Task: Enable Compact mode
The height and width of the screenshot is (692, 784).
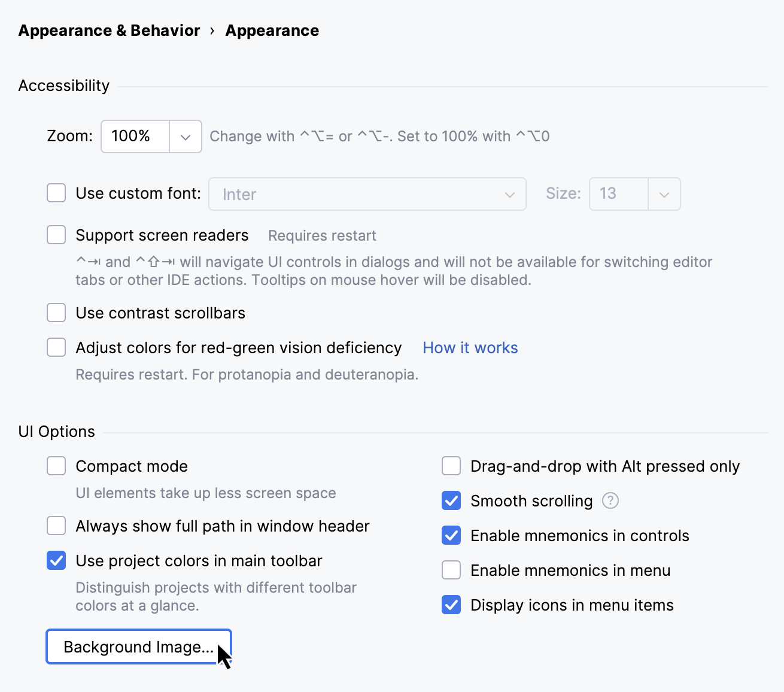Action: click(x=56, y=466)
